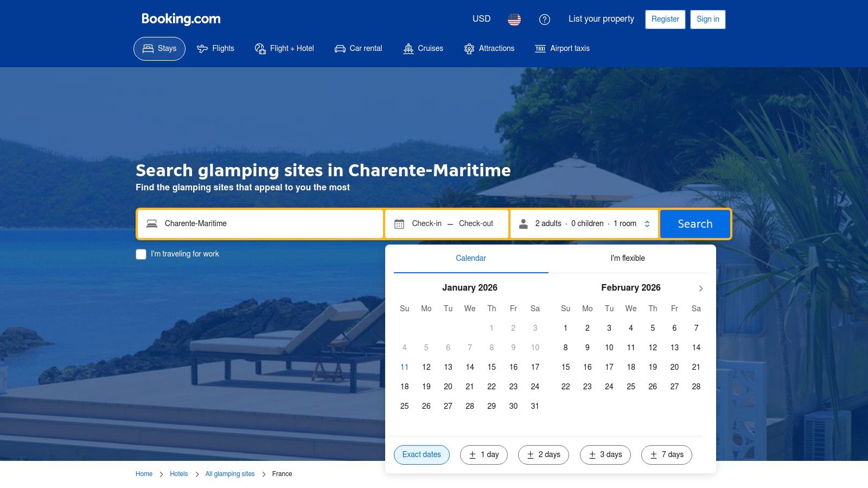The height and width of the screenshot is (488, 868).
Task: Open the guests and rooms dropdown
Action: tap(584, 224)
